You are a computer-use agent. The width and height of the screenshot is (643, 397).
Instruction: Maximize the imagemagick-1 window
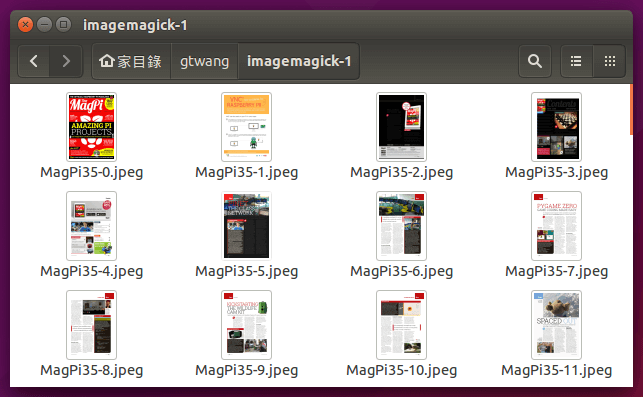coord(63,25)
